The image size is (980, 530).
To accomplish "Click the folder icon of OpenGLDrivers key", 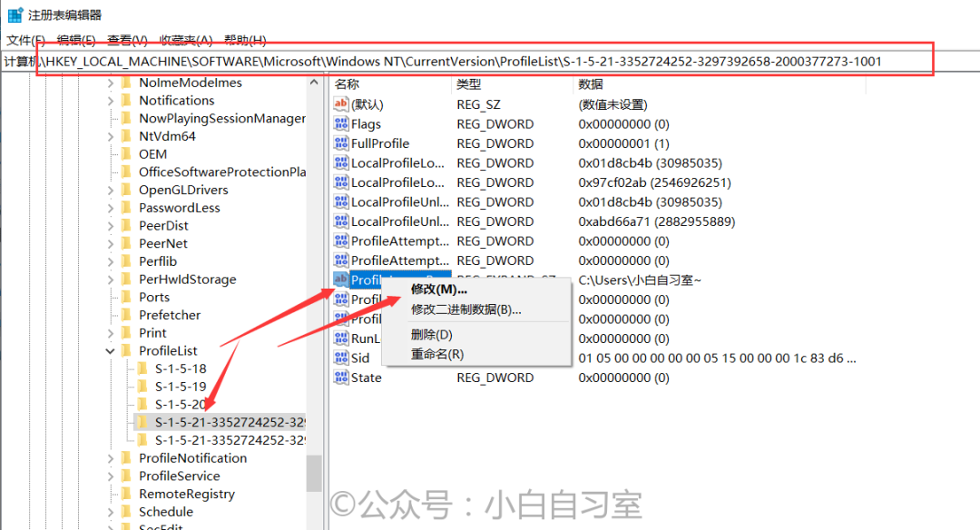I will 127,190.
